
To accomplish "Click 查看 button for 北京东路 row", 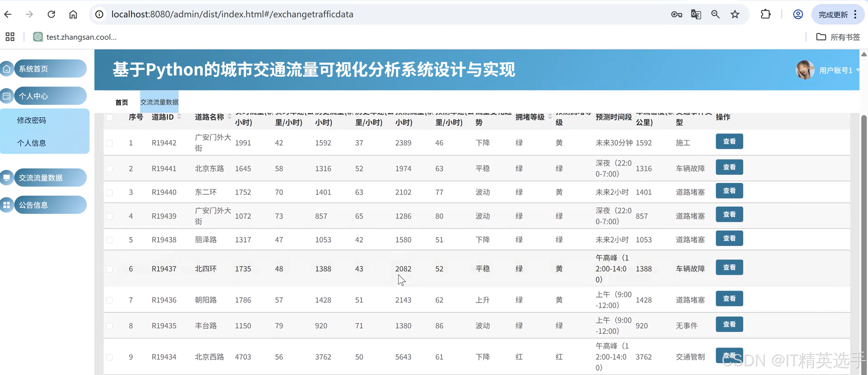I will [x=729, y=167].
